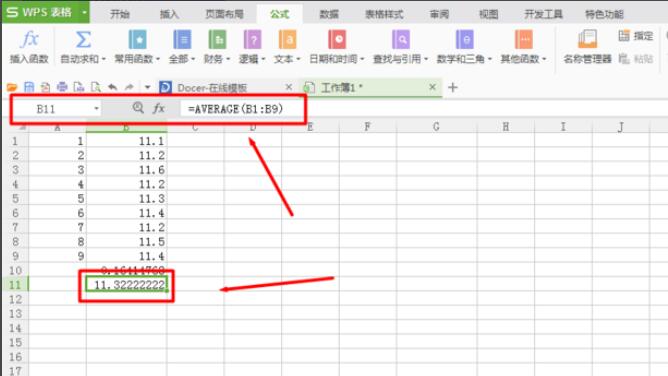This screenshot has width=668, height=376.
Task: Click the Save icon in quick toolbar
Action: [29, 87]
